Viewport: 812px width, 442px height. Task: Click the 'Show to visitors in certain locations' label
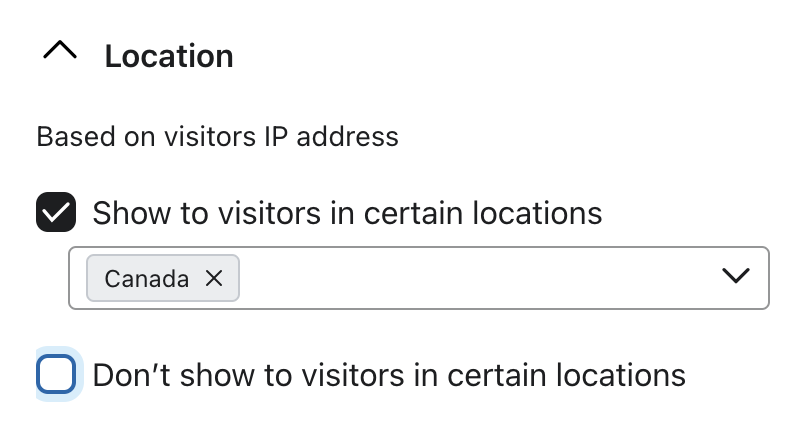[347, 213]
